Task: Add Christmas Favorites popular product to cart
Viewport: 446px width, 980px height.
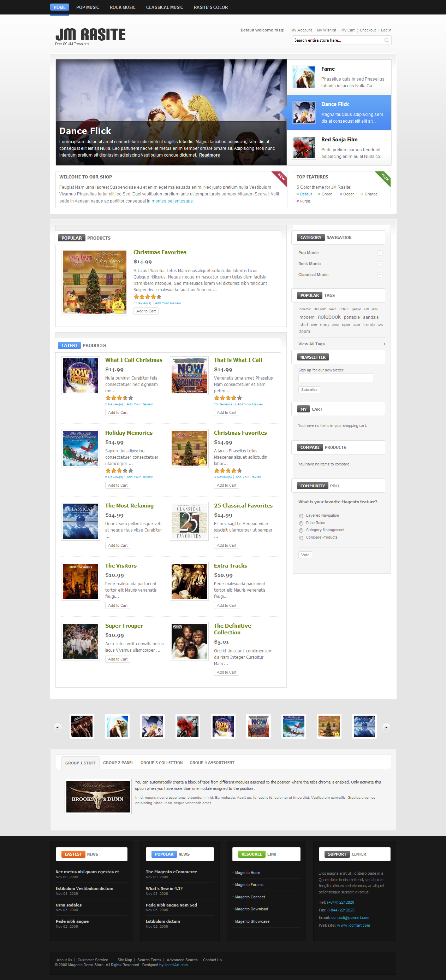Action: point(146,311)
